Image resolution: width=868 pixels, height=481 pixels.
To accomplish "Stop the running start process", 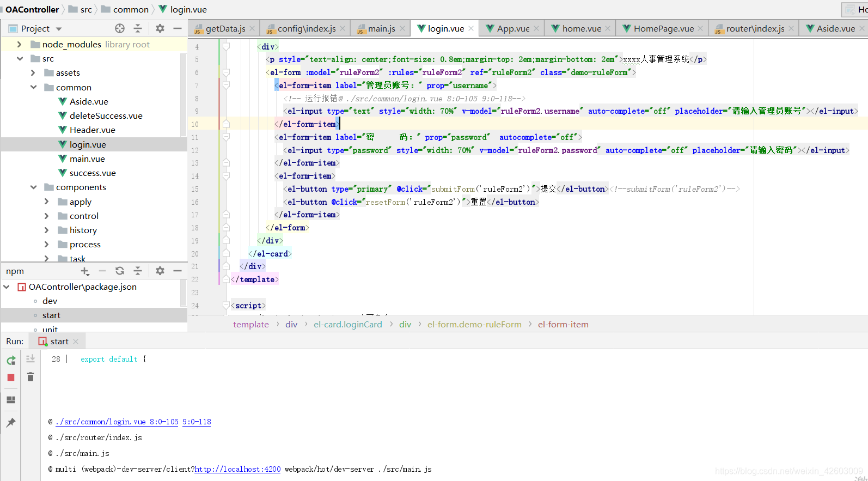I will click(11, 378).
